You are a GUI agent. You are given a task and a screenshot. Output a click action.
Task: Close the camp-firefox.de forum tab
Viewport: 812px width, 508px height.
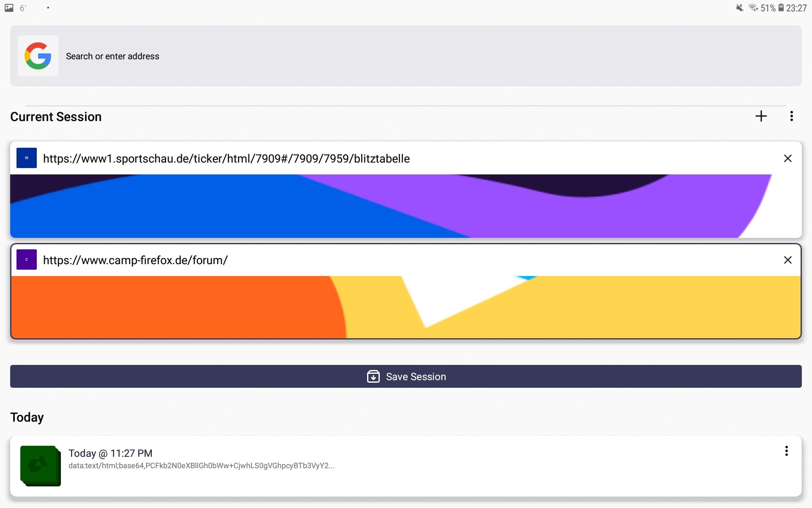(787, 260)
